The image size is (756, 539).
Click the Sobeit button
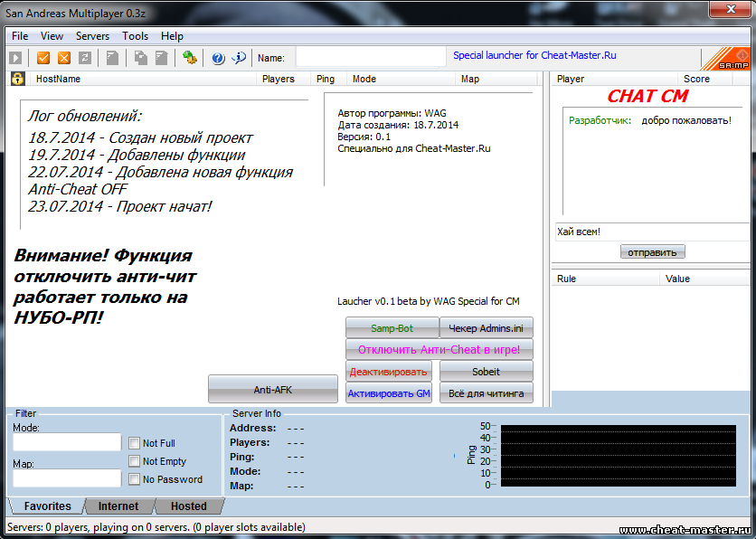click(x=486, y=372)
